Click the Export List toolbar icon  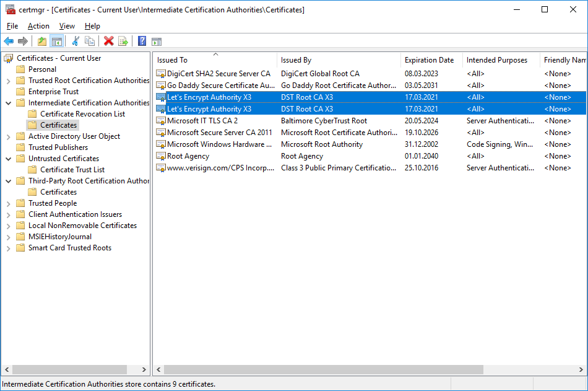(x=123, y=42)
